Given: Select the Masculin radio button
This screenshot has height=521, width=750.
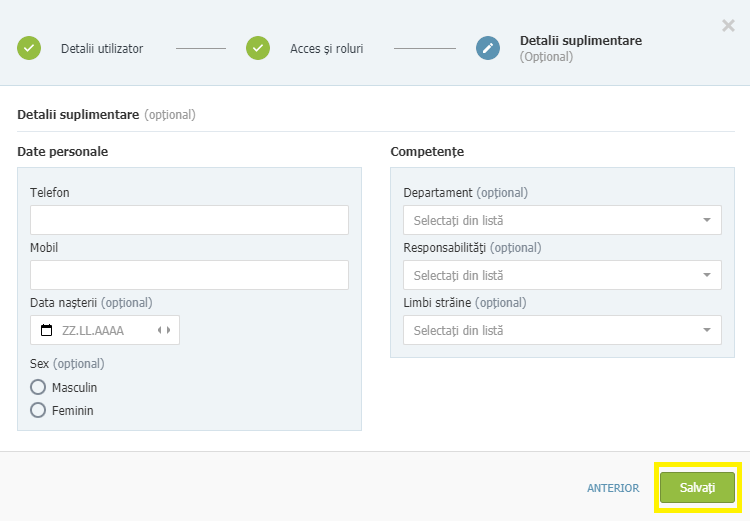Looking at the screenshot, I should (x=38, y=387).
